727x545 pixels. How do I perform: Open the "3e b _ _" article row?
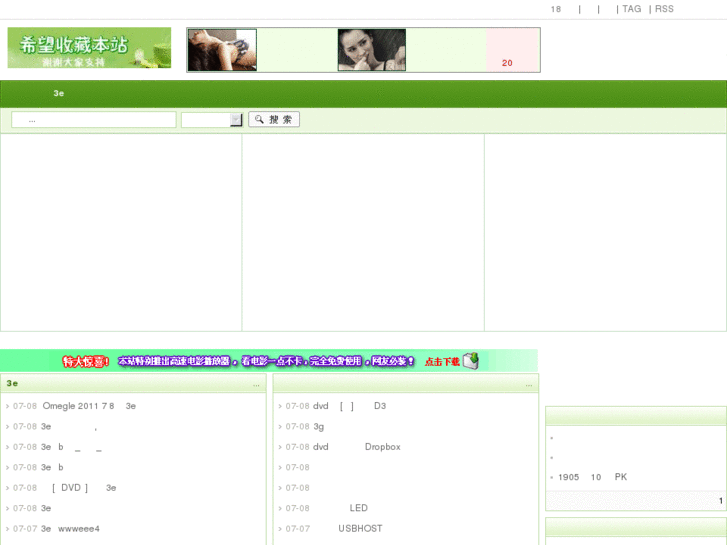(71, 447)
